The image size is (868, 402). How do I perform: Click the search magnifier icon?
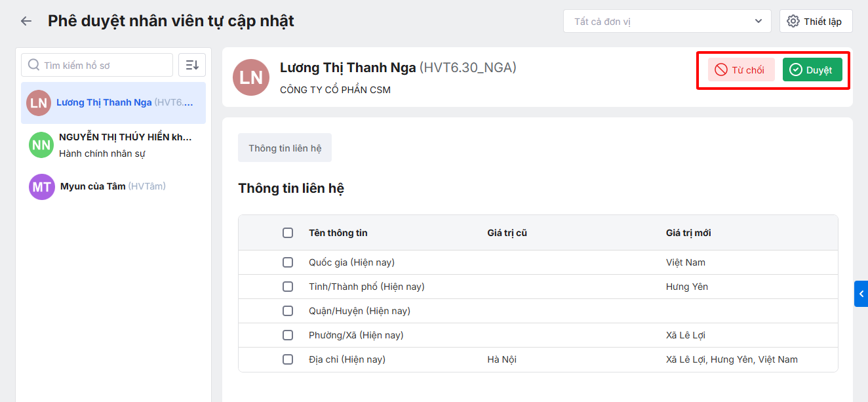click(34, 66)
